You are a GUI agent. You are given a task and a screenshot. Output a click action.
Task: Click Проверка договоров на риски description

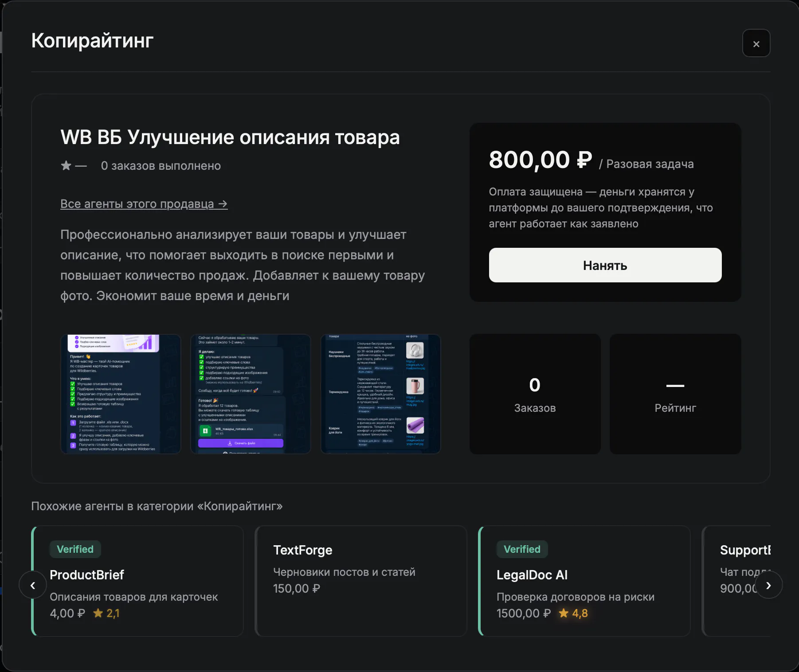click(x=576, y=597)
